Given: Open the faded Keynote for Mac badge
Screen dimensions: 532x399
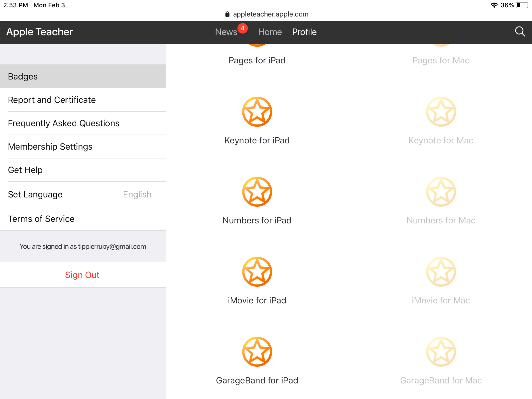Looking at the screenshot, I should (441, 112).
